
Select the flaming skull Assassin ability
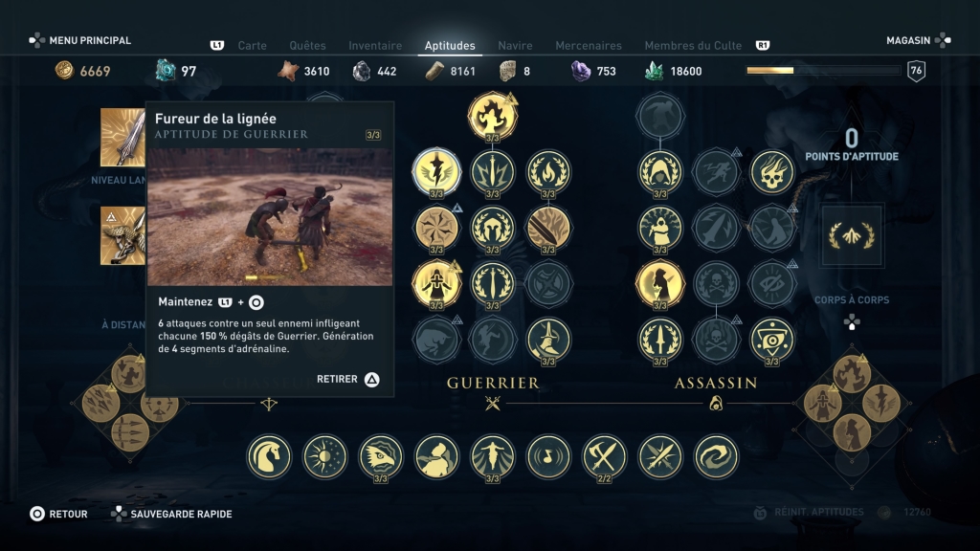click(772, 172)
